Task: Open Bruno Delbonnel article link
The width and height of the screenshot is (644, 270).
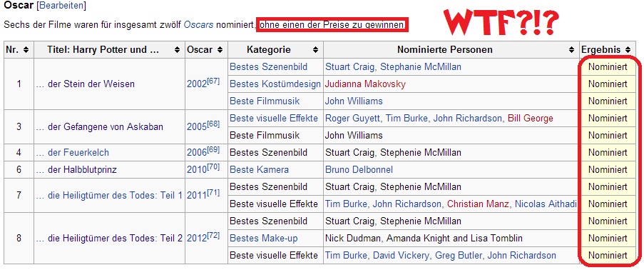Action: coord(359,169)
